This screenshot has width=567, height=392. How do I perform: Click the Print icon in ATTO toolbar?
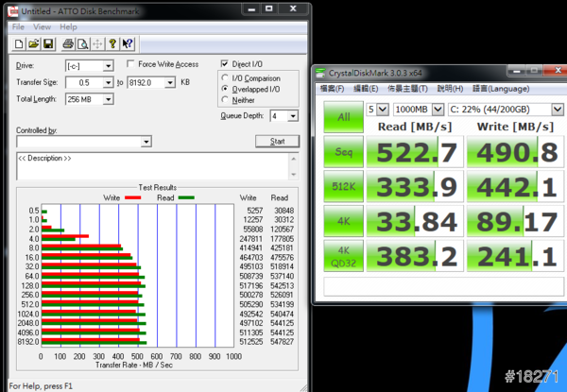click(x=66, y=43)
